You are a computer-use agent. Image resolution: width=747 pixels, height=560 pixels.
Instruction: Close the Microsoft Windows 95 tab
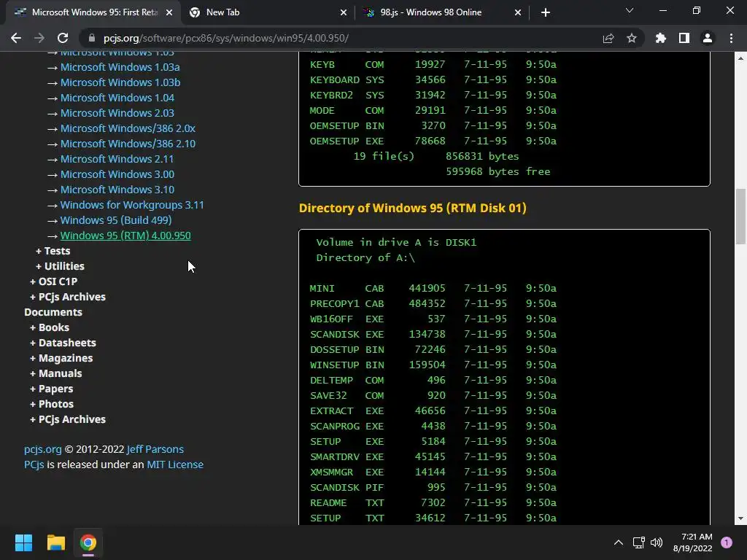[169, 12]
